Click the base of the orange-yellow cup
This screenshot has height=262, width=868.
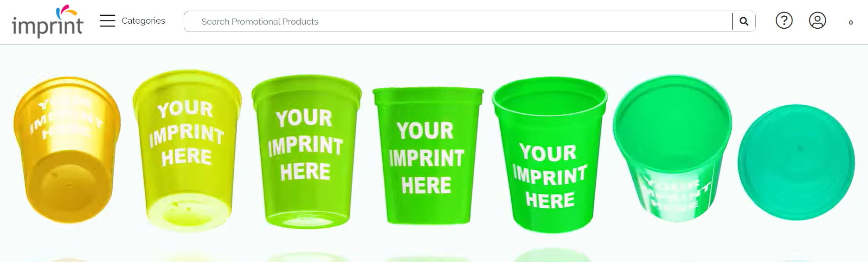coord(69,186)
